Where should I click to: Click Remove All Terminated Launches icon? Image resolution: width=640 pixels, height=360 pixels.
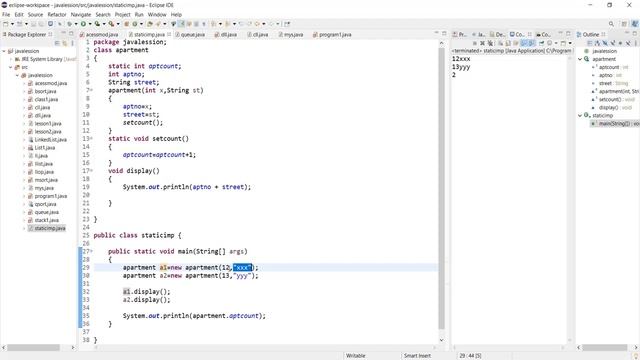[490, 43]
